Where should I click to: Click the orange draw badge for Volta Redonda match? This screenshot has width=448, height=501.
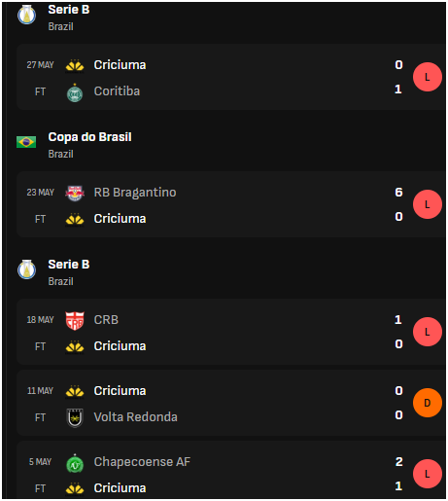(428, 403)
